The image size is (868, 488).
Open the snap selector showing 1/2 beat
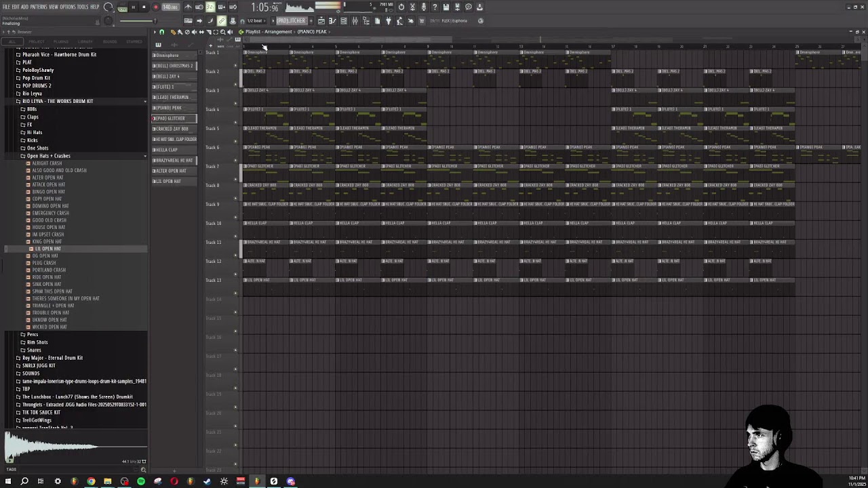256,20
